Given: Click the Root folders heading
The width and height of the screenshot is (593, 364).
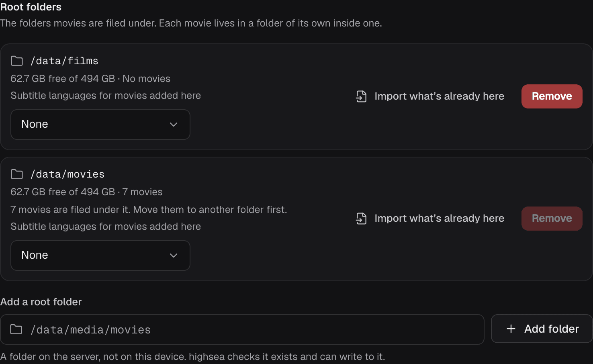Looking at the screenshot, I should click(31, 7).
